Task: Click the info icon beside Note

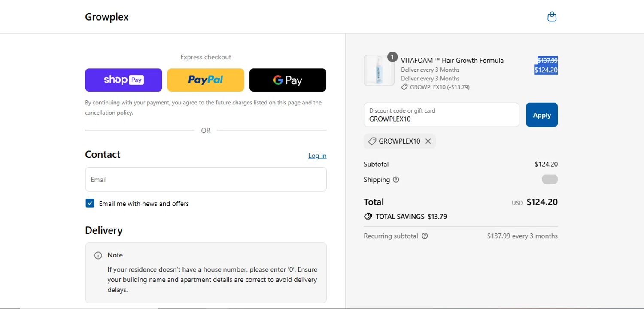Action: (98, 255)
